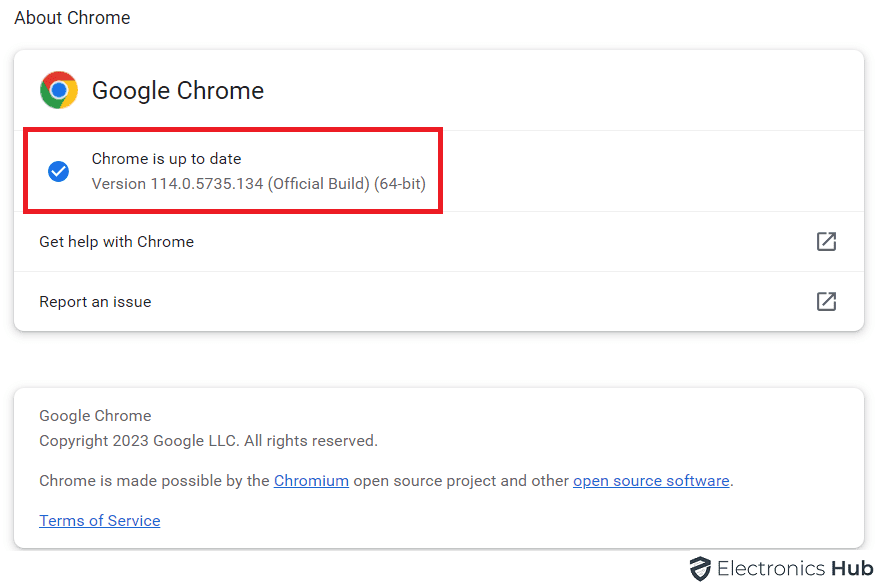Click the About Chrome page heading
Screen dimensions: 877x588
72,18
